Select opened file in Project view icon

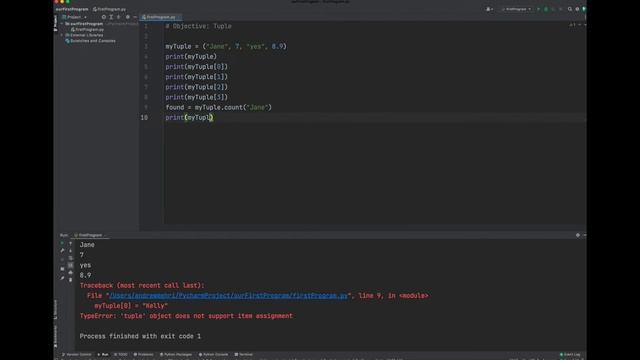tap(104, 17)
